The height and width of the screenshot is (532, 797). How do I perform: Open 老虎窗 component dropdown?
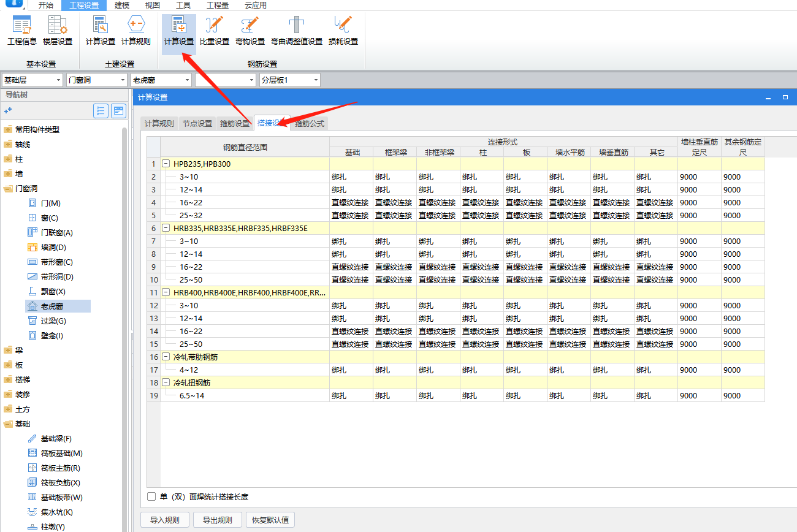[x=161, y=80]
